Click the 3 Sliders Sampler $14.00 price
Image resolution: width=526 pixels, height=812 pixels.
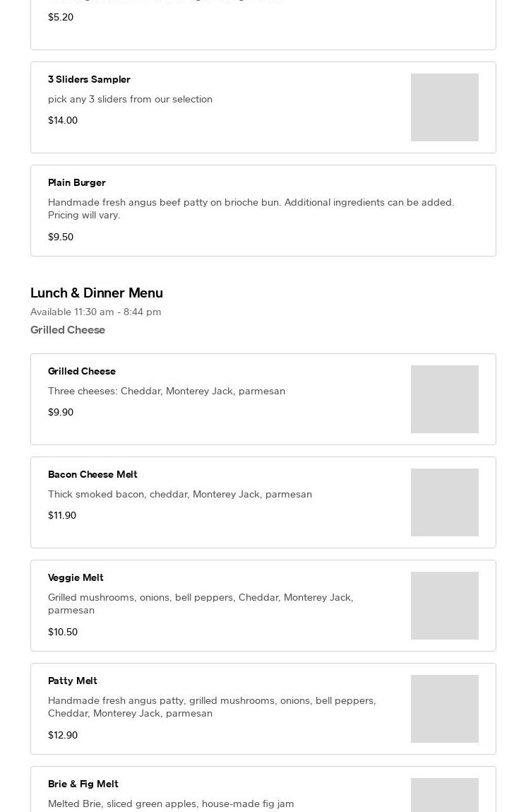point(63,120)
